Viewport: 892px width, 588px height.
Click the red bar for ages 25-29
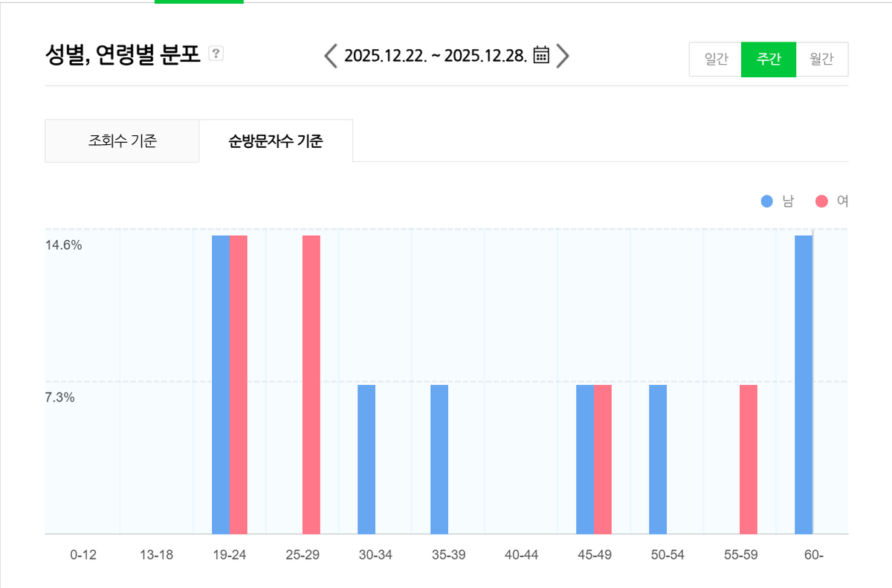click(311, 372)
